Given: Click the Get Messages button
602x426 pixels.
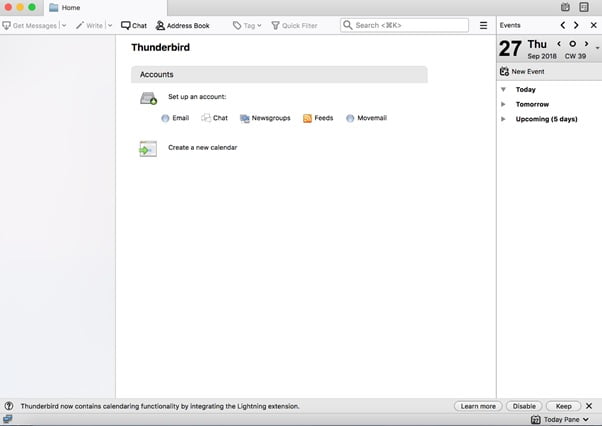Looking at the screenshot, I should pyautogui.click(x=30, y=25).
